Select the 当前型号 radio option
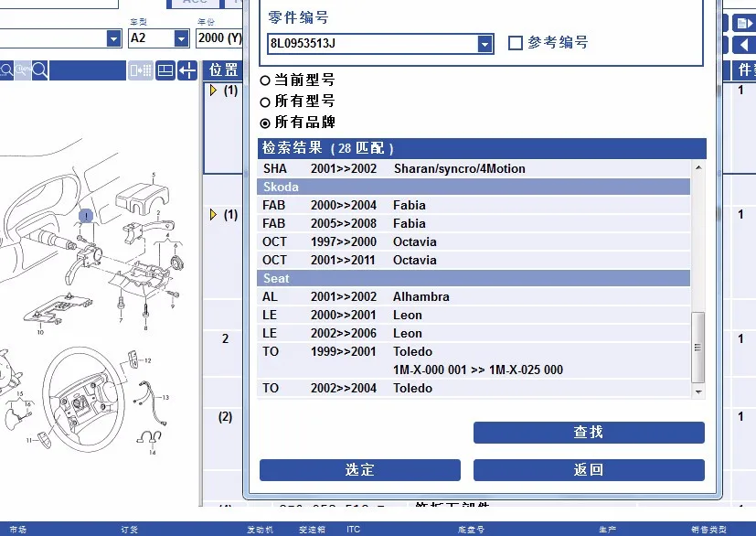Image resolution: width=756 pixels, height=536 pixels. 265,80
